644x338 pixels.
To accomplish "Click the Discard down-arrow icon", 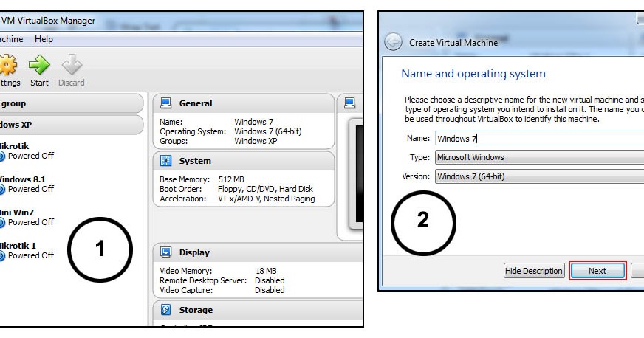I will pyautogui.click(x=72, y=65).
